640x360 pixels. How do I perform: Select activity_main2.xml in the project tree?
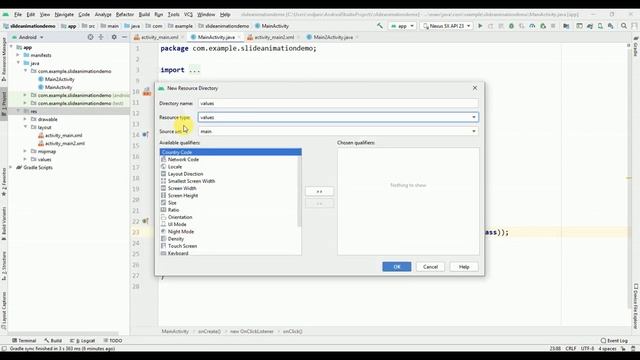click(x=65, y=143)
